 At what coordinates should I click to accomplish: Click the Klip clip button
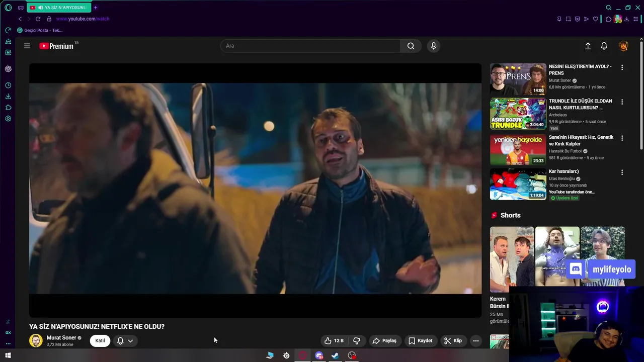click(453, 340)
